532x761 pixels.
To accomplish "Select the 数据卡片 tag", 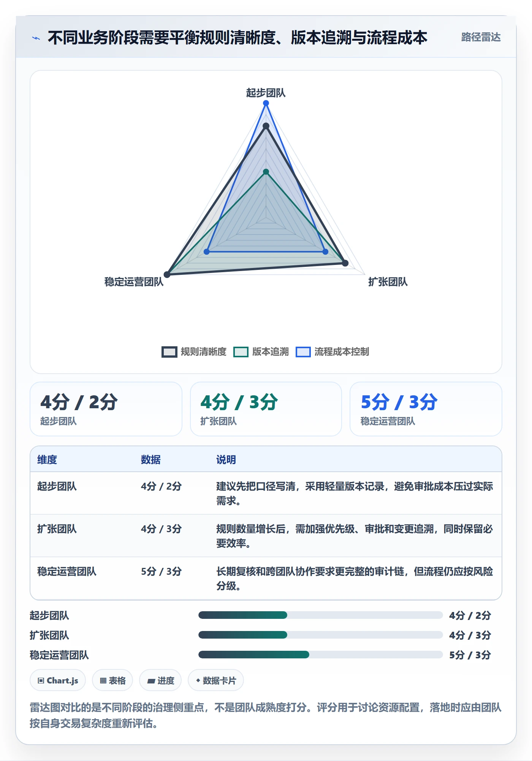I will (x=216, y=680).
